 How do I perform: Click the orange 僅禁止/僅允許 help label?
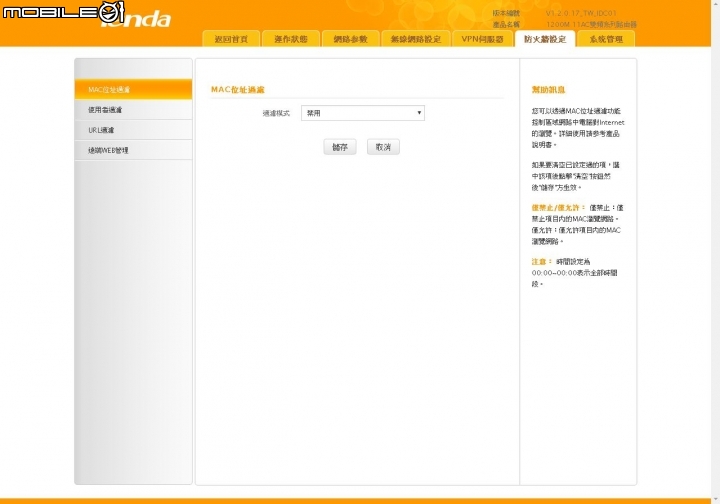point(558,208)
